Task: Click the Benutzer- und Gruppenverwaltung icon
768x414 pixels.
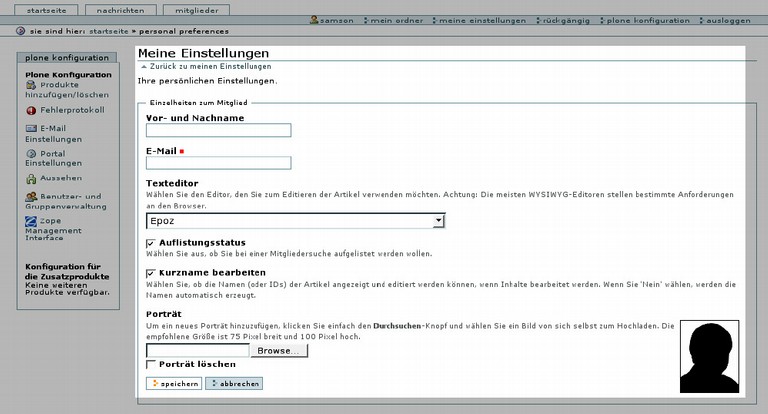Action: tap(32, 196)
